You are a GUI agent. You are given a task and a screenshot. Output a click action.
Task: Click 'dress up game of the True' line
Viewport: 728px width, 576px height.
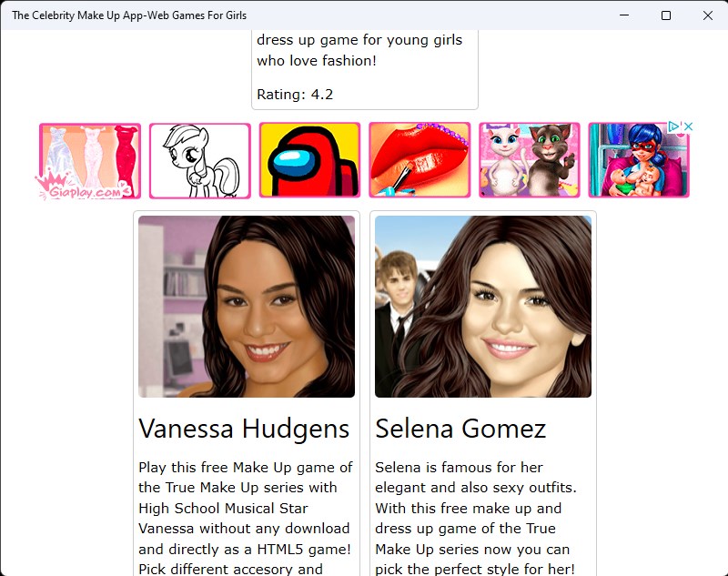465,529
